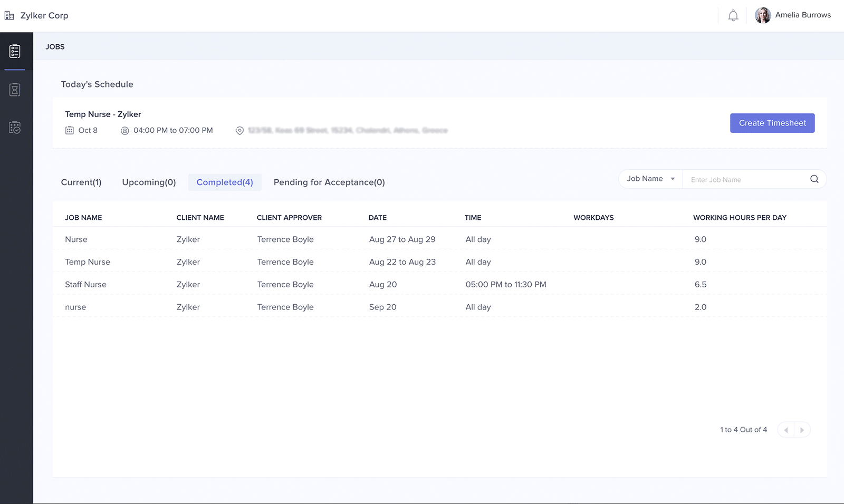Open the Jobs sidebar icon
This screenshot has width=844, height=504.
(x=15, y=51)
